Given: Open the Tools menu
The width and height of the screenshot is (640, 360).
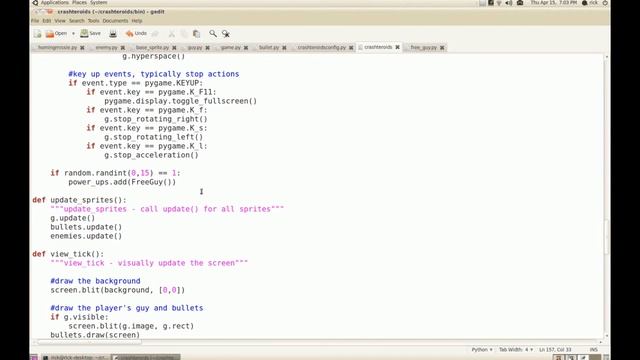Looking at the screenshot, I should pos(93,21).
